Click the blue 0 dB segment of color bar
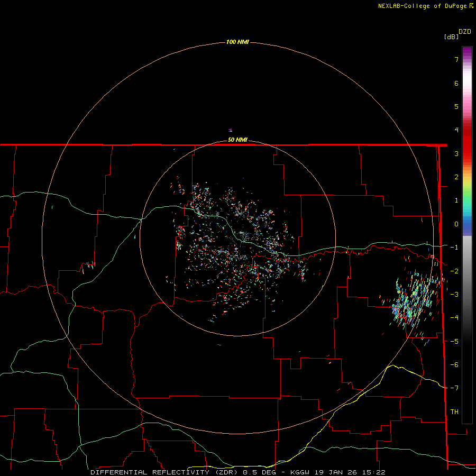The image size is (476, 476). [x=467, y=224]
